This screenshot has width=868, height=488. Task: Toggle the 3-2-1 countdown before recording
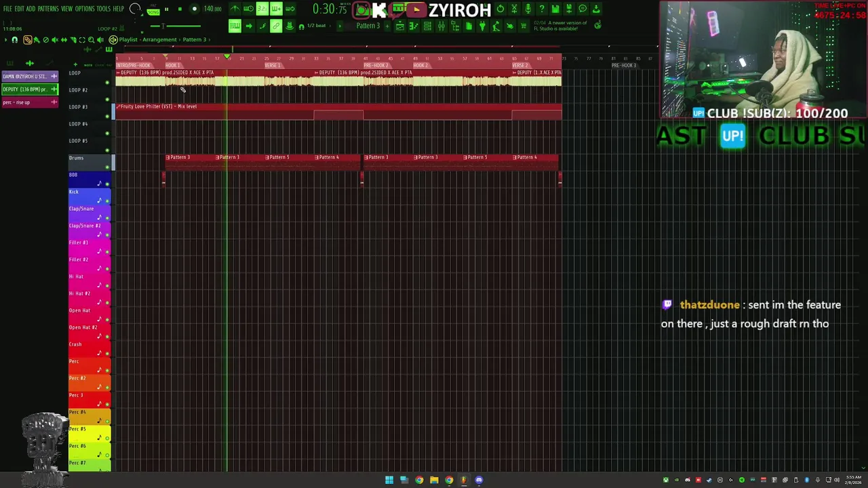[x=262, y=9]
